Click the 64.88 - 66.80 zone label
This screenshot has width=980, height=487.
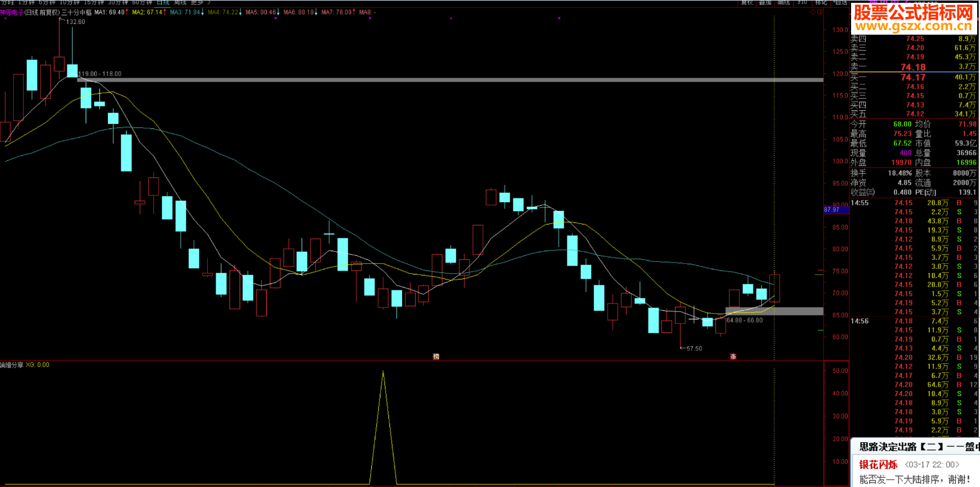point(744,320)
